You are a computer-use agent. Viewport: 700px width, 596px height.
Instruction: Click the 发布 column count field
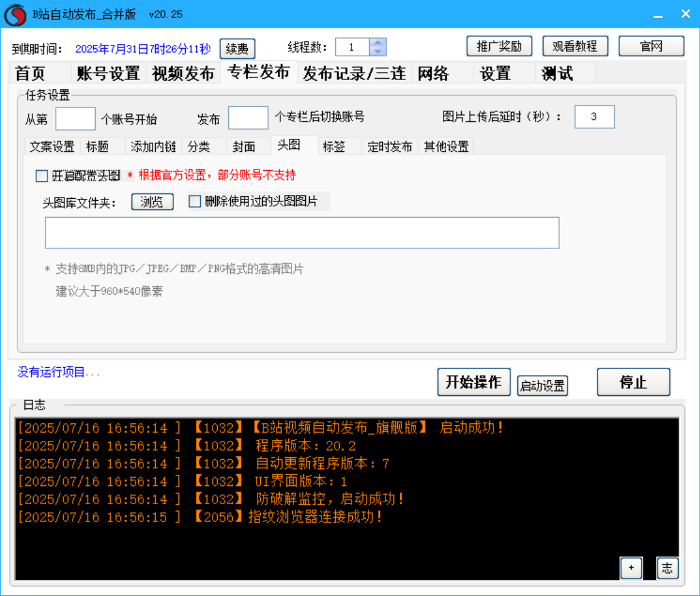coord(248,118)
